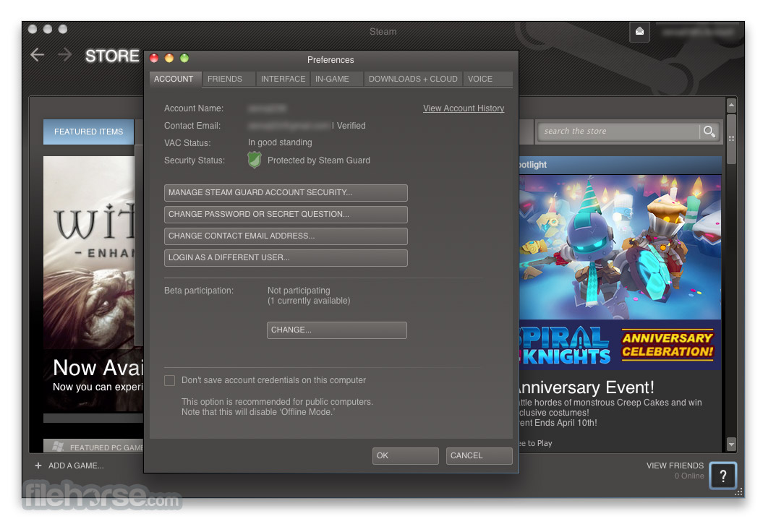Open the Featured Items tab in store
The image size is (776, 532).
coord(88,132)
